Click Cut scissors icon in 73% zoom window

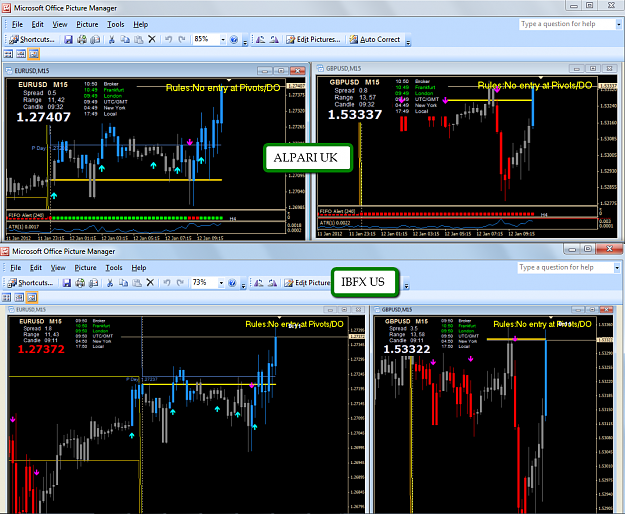click(110, 283)
